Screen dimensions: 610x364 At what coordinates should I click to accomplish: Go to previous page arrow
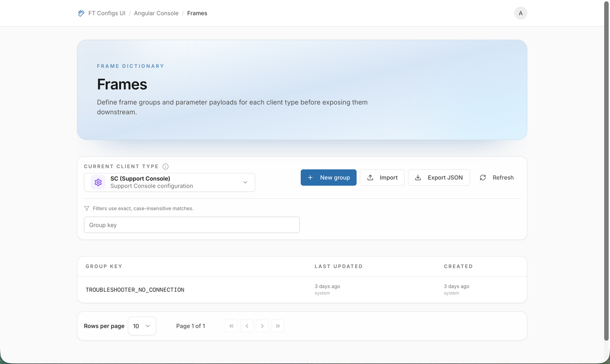(247, 326)
